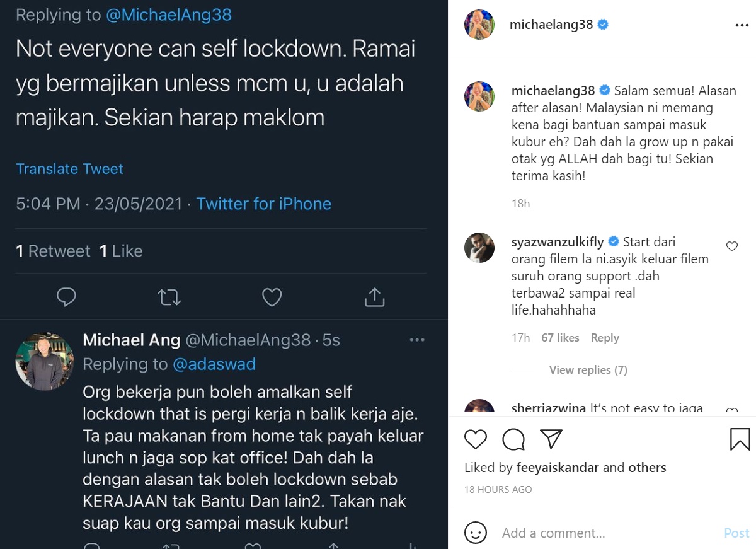The height and width of the screenshot is (549, 756).
Task: Like syazwanzulkifly's comment
Action: [x=732, y=246]
